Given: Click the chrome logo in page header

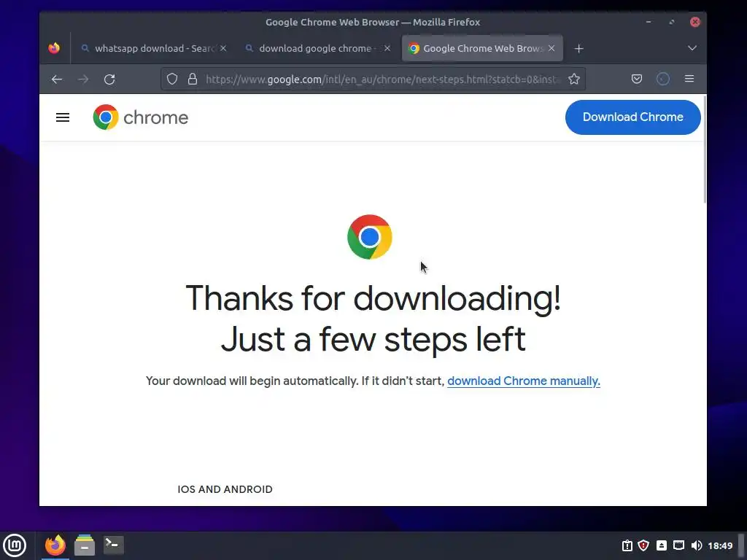Looking at the screenshot, I should [x=141, y=117].
